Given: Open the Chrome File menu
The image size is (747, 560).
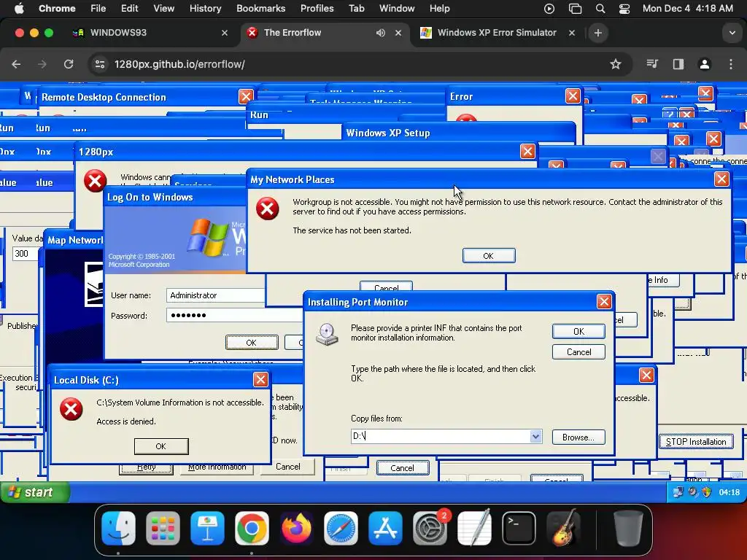Looking at the screenshot, I should coord(98,9).
